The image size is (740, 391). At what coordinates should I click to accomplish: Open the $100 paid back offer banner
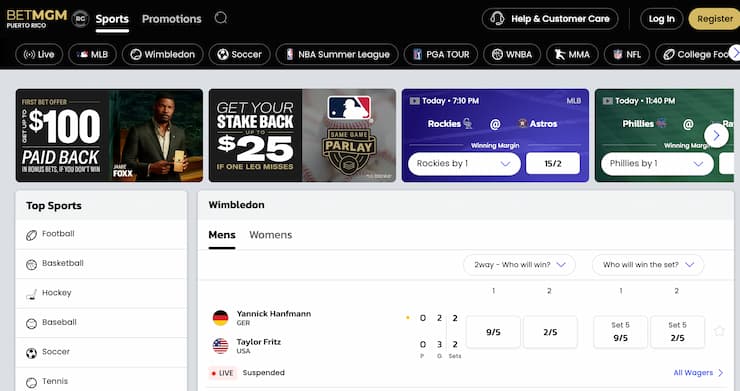click(x=109, y=136)
